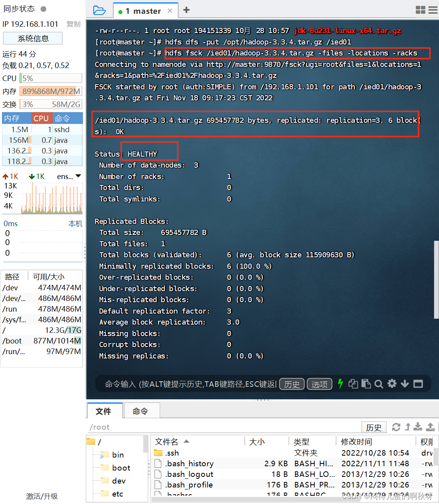Click the 内存 memory usage bar
The width and height of the screenshot is (439, 504).
[x=50, y=91]
